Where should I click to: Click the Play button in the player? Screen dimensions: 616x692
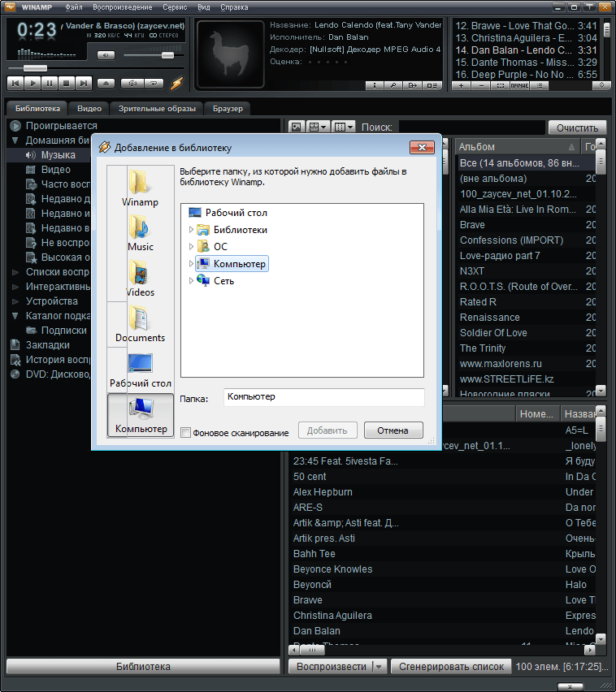click(33, 83)
